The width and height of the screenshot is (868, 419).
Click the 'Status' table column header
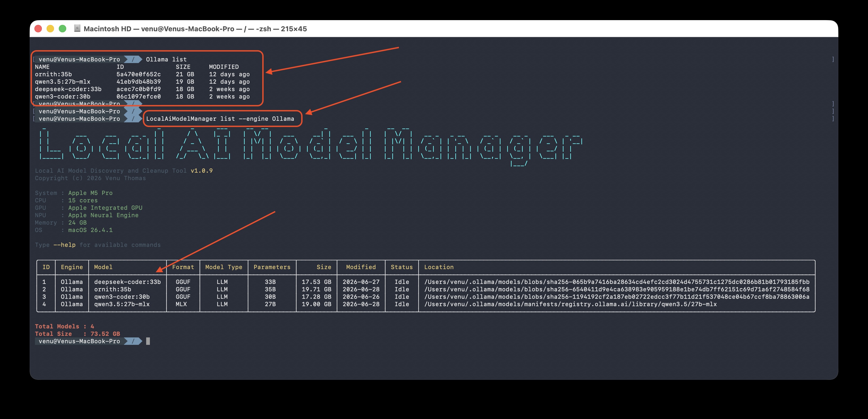402,267
